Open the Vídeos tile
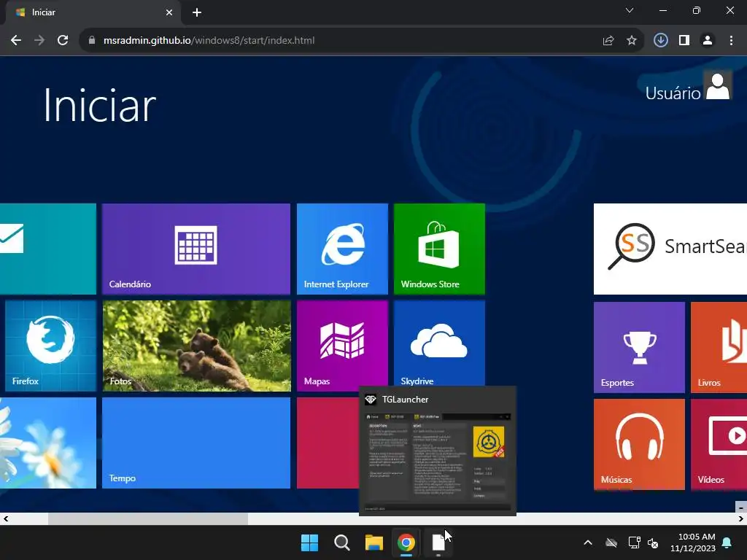This screenshot has width=747, height=560. [x=719, y=445]
